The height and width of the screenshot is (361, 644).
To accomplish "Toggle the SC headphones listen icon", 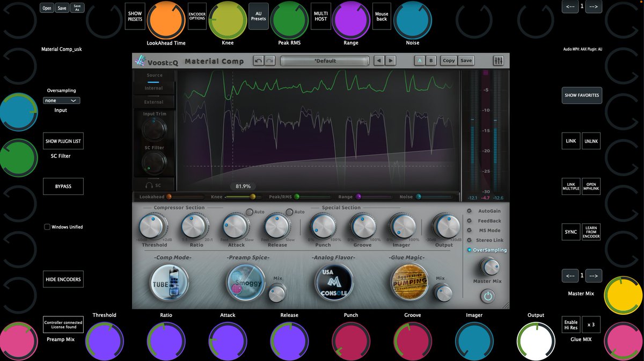I will 149,185.
